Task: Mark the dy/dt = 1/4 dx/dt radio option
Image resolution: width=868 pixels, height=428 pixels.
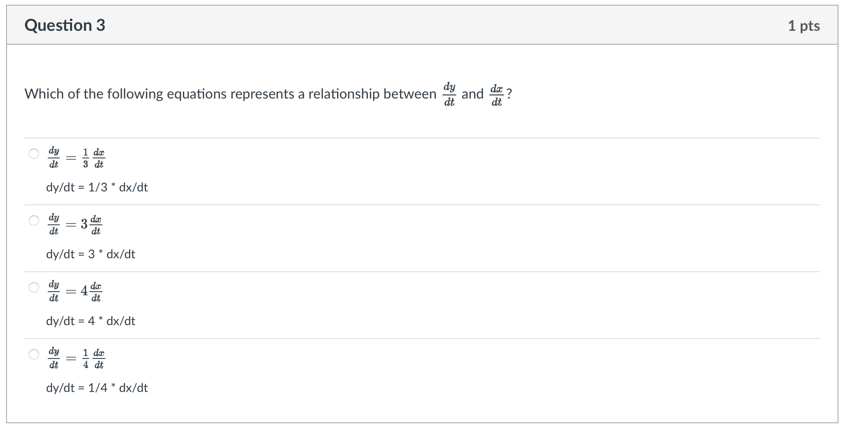Action: 34,354
